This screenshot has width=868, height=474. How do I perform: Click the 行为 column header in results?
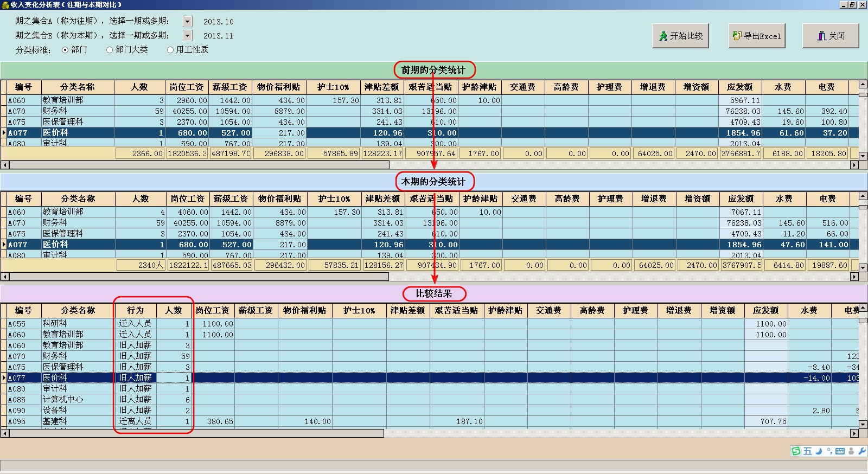click(x=135, y=311)
